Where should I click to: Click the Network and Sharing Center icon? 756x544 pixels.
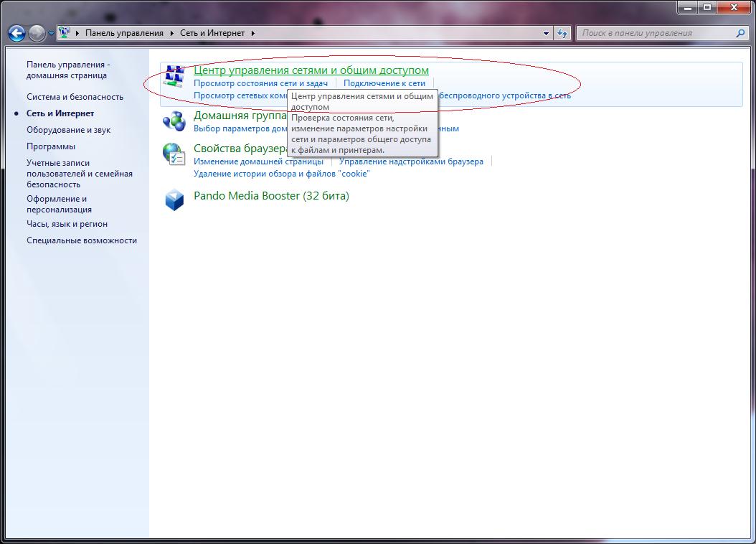(x=174, y=76)
